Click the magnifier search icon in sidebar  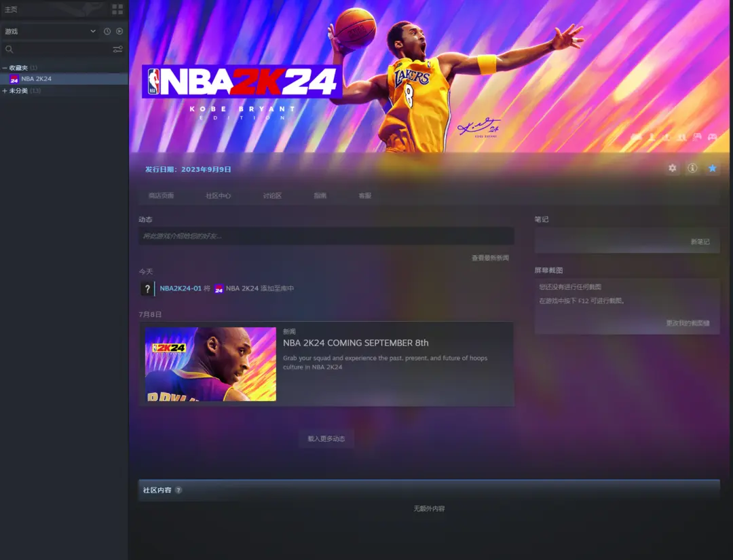point(9,49)
